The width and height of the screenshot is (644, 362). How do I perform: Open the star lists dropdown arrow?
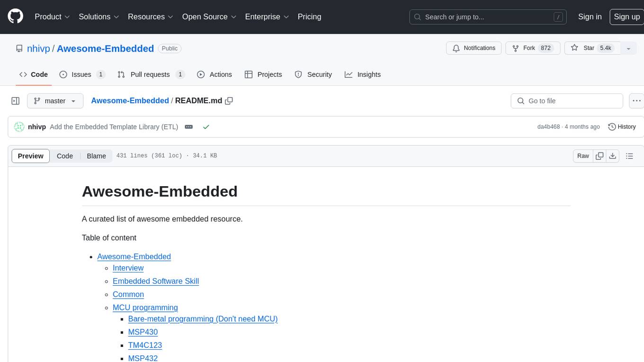[628, 48]
